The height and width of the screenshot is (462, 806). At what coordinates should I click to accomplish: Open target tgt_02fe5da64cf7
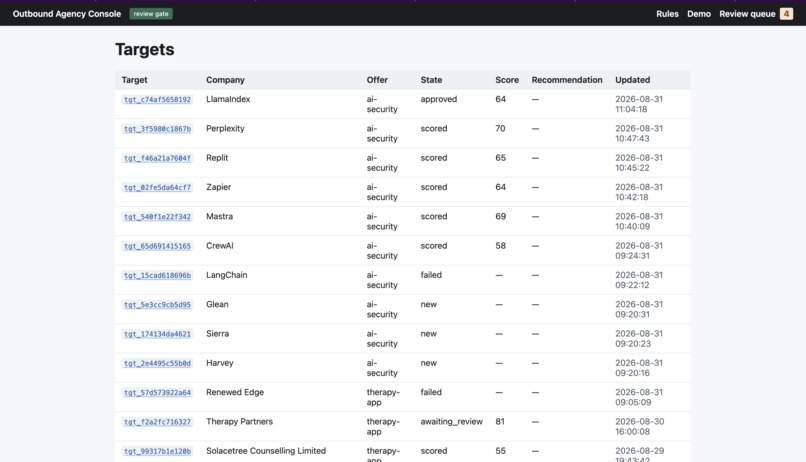[x=157, y=188]
